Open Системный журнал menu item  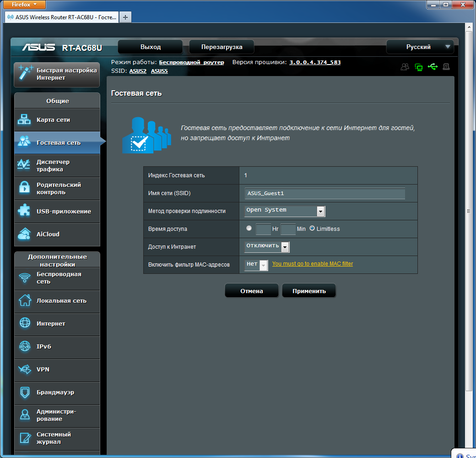coord(57,439)
